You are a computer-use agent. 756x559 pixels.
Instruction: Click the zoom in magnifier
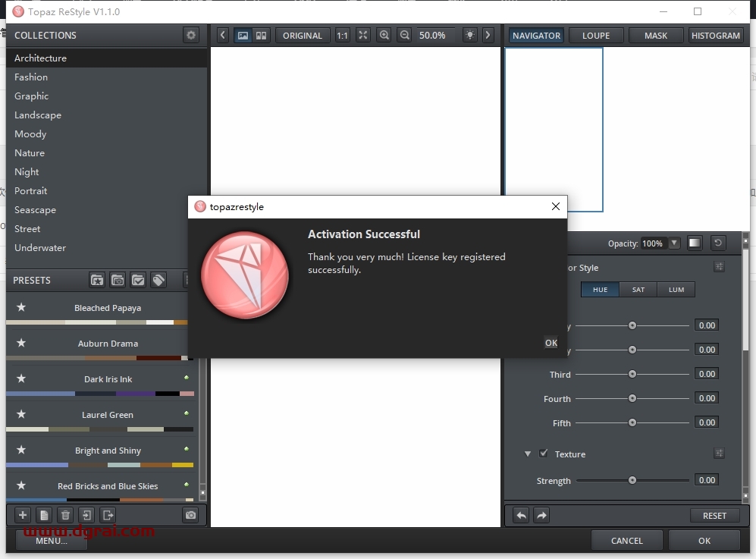tap(384, 35)
